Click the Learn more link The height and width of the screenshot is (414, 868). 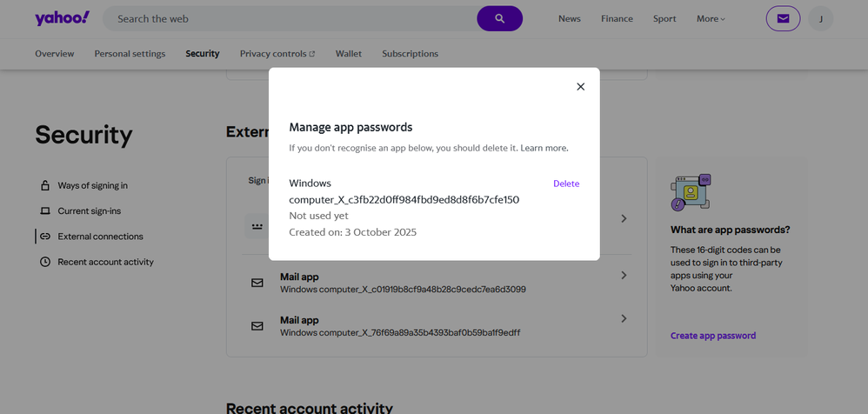point(544,149)
